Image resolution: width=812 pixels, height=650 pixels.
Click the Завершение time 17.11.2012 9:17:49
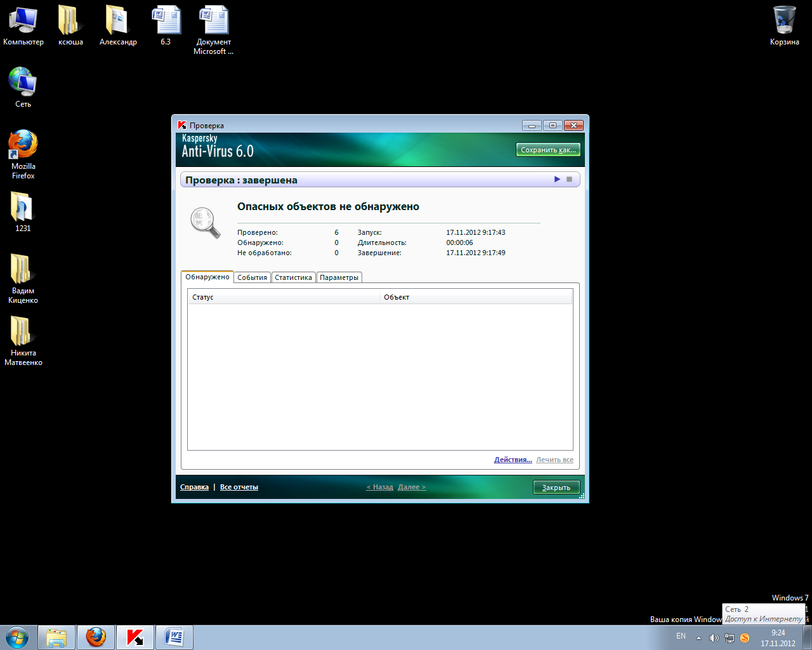pyautogui.click(x=476, y=253)
